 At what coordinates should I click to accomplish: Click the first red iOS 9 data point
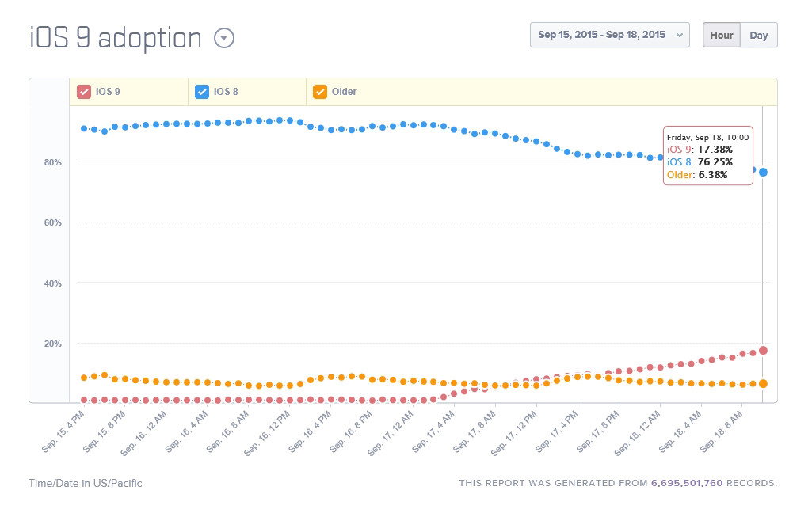pyautogui.click(x=84, y=400)
